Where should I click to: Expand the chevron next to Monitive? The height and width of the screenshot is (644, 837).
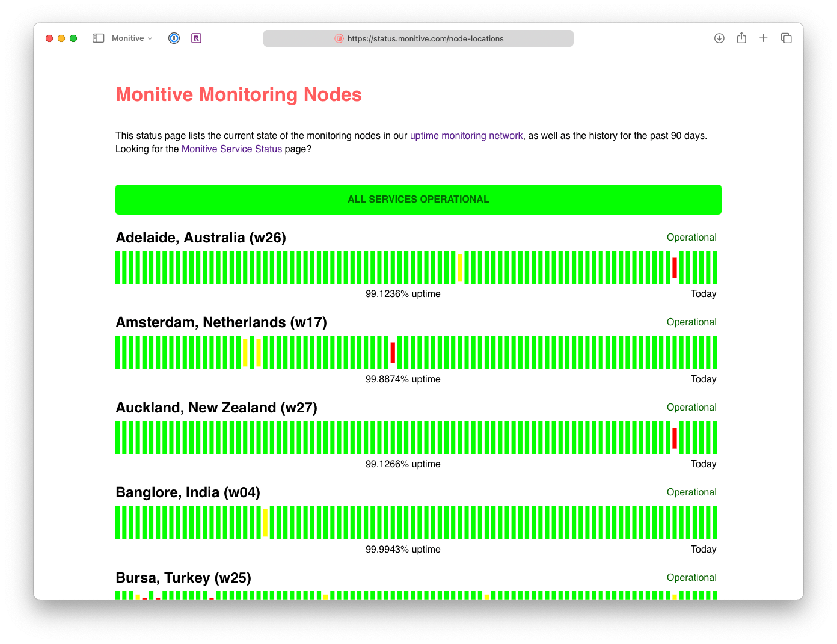(150, 38)
